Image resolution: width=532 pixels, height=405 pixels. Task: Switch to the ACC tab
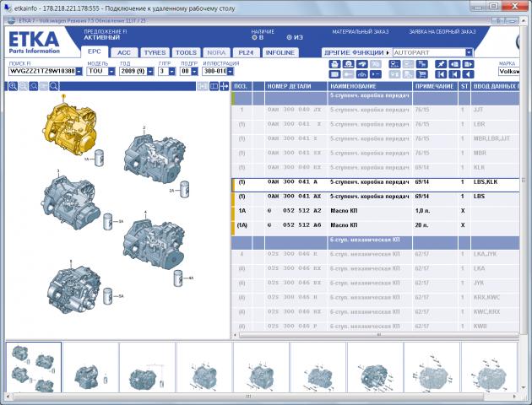[x=124, y=52]
